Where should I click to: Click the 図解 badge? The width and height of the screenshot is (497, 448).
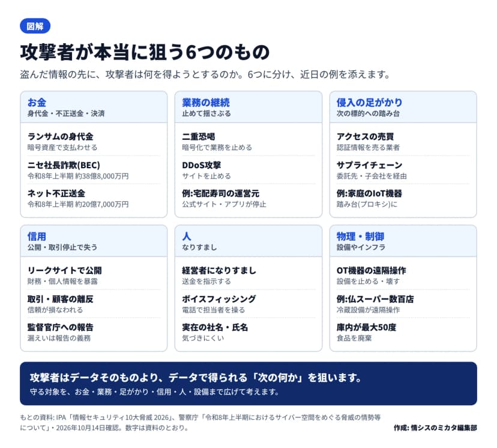[x=35, y=26]
